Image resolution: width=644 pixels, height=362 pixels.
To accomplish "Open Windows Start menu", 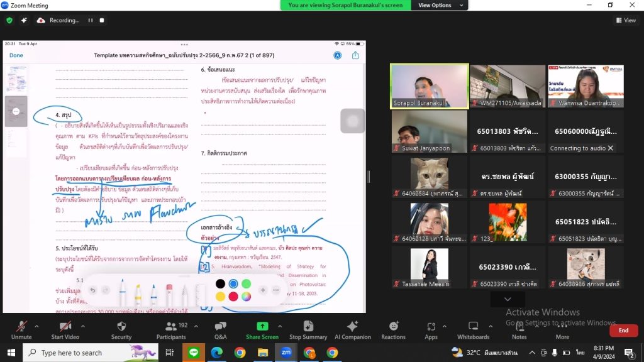I will tap(11, 353).
